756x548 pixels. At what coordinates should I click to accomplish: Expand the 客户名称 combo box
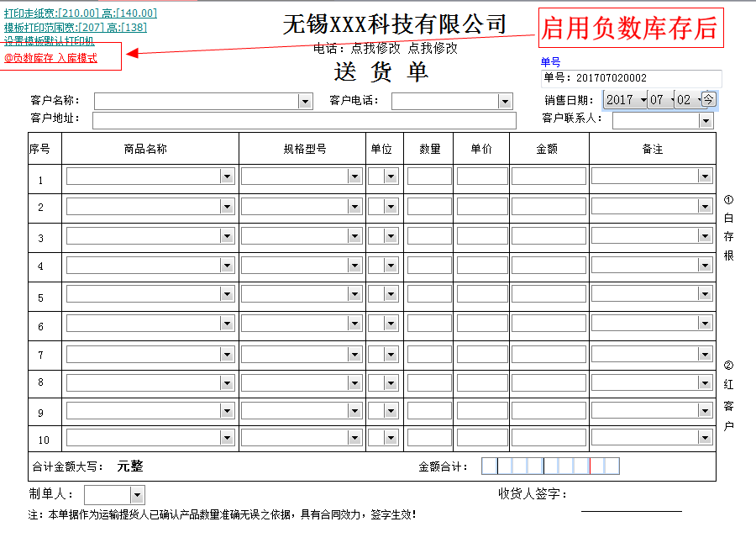306,101
